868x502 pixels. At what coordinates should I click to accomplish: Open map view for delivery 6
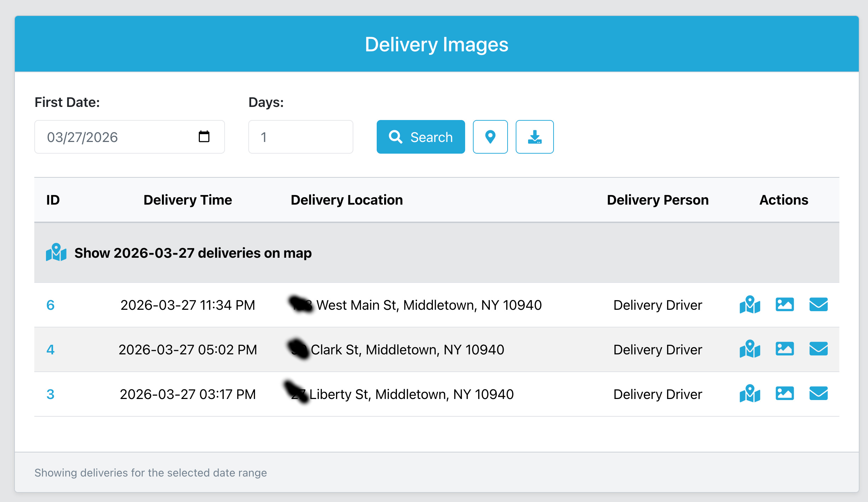pyautogui.click(x=750, y=305)
